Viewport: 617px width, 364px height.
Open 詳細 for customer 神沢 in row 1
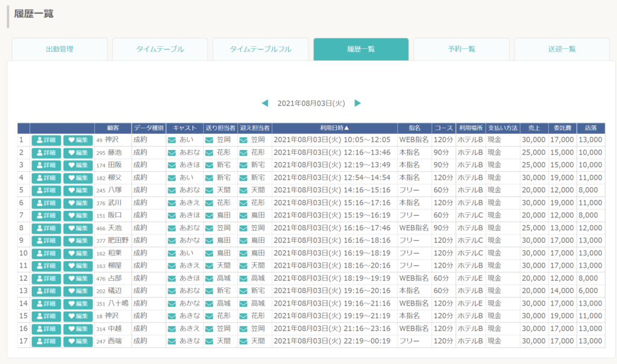click(46, 140)
